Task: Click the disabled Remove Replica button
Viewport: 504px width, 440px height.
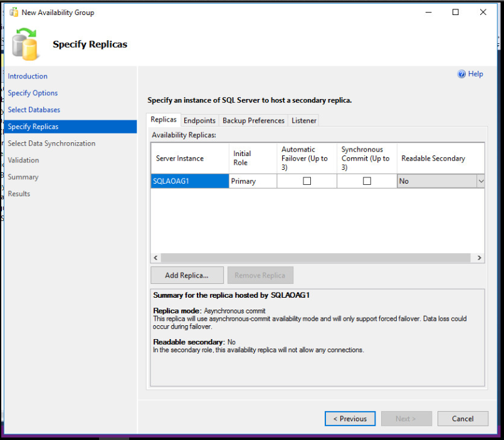Action: pos(260,275)
